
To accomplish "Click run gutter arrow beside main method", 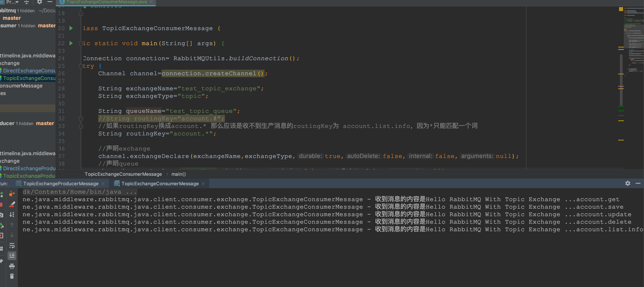I will (x=71, y=43).
